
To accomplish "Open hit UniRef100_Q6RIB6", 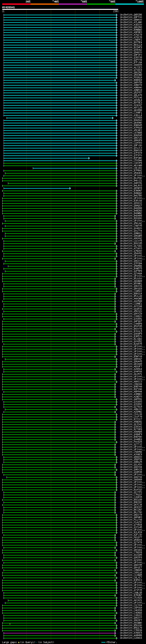I will pos(131,15).
